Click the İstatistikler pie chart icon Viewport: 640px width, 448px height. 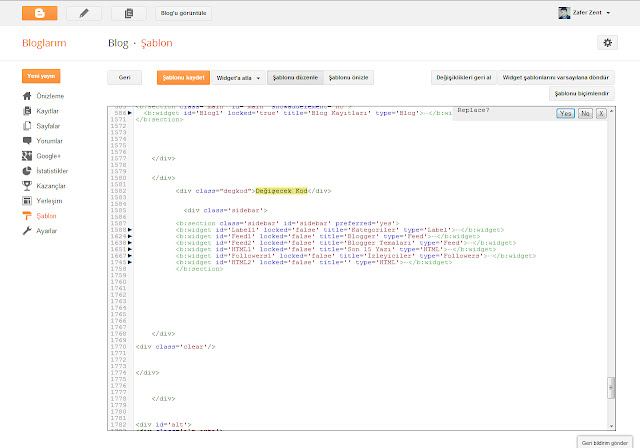pyautogui.click(x=27, y=171)
